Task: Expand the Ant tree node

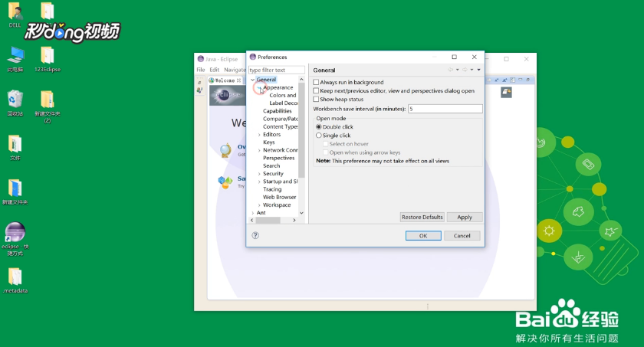Action: pyautogui.click(x=252, y=213)
